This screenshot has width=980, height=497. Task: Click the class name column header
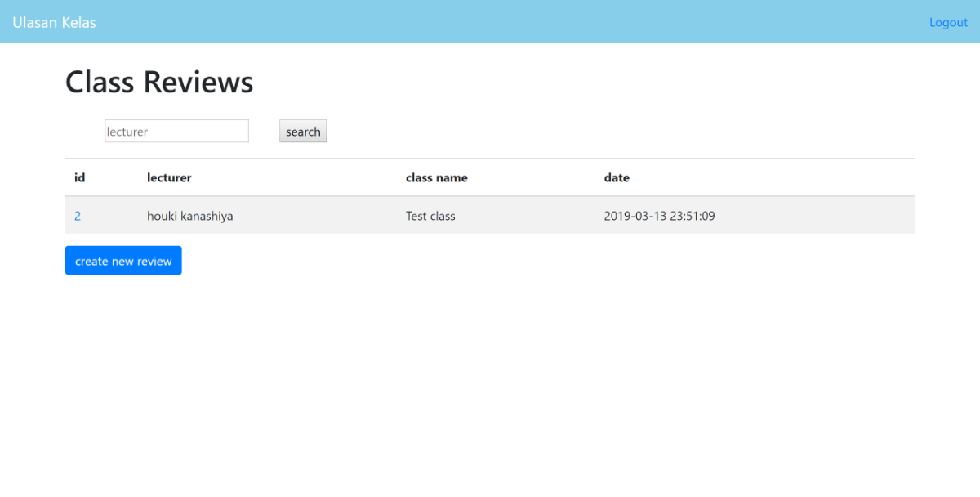click(x=436, y=177)
